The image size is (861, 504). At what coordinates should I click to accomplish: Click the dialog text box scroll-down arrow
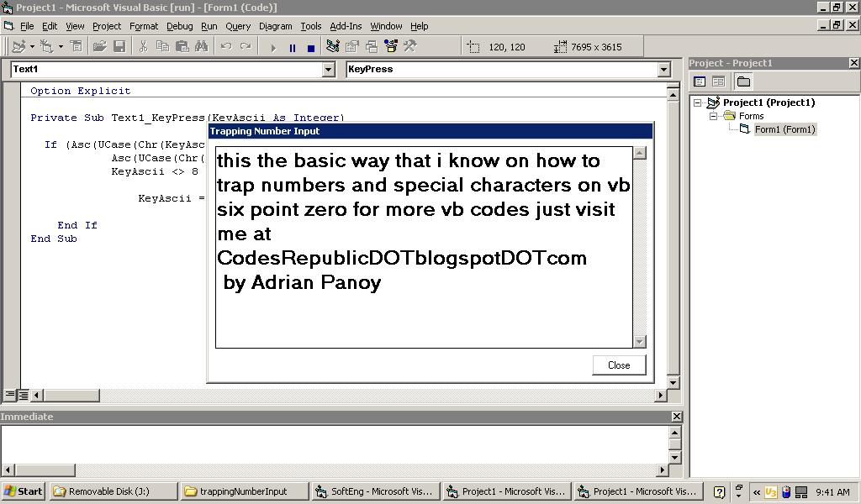[x=639, y=341]
